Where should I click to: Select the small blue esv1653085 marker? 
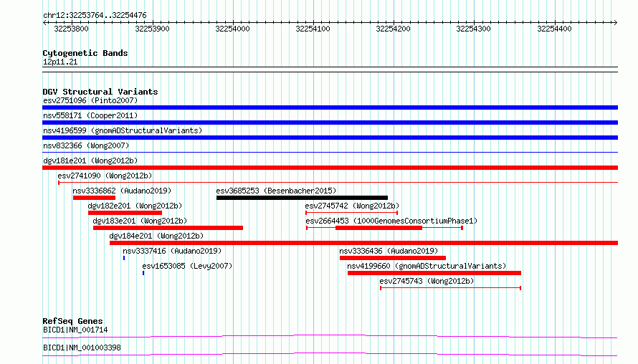click(x=143, y=273)
